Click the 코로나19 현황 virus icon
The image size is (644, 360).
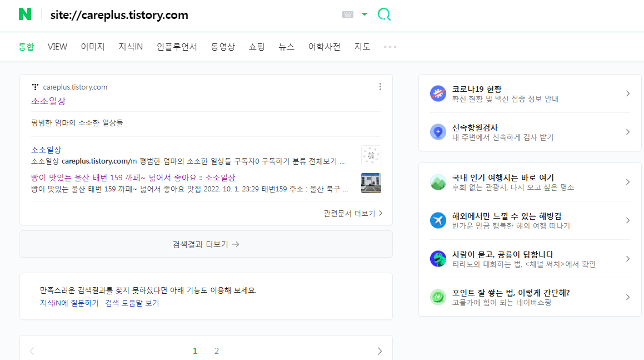(438, 93)
